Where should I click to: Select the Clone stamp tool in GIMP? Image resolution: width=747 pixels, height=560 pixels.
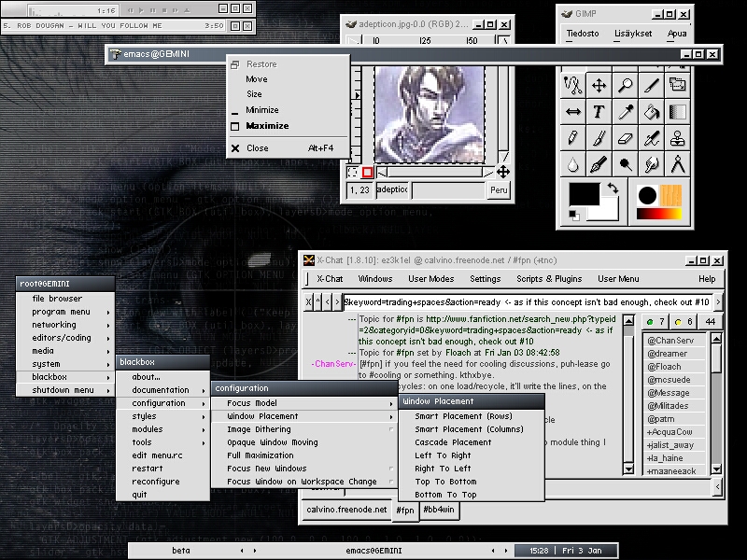678,138
